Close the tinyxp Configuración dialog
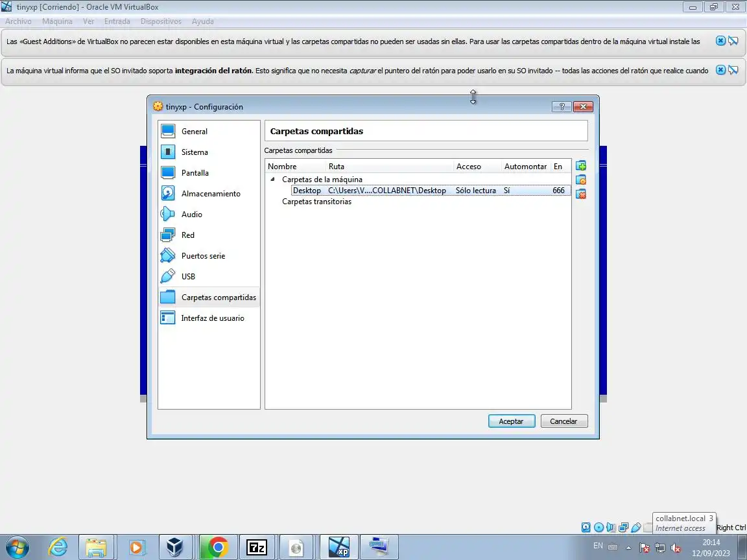 (x=583, y=106)
